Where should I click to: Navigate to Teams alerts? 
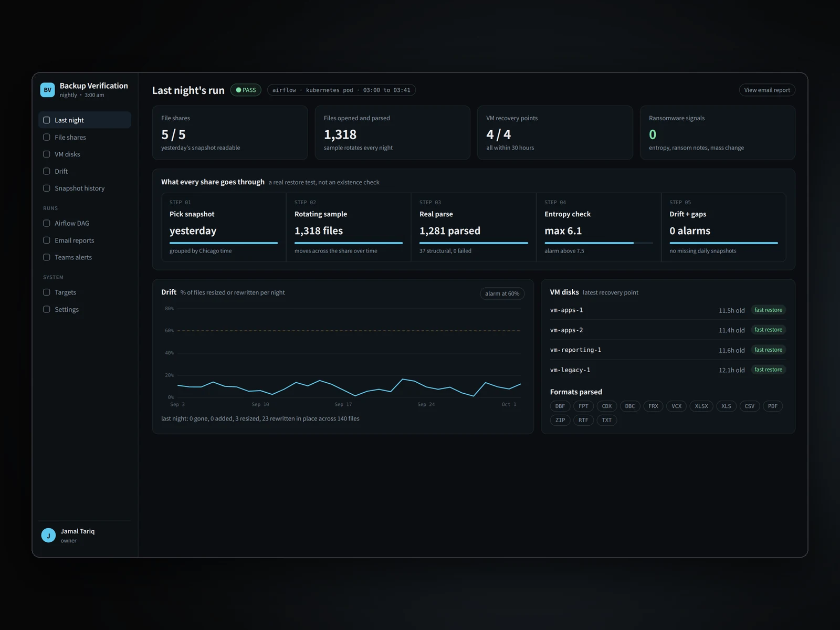click(x=85, y=257)
